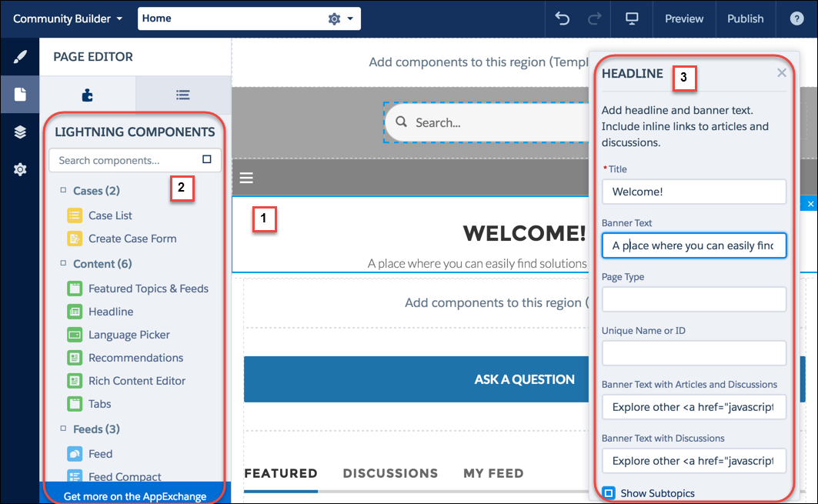
Task: Edit the Title field containing Welcome!
Action: click(x=694, y=192)
